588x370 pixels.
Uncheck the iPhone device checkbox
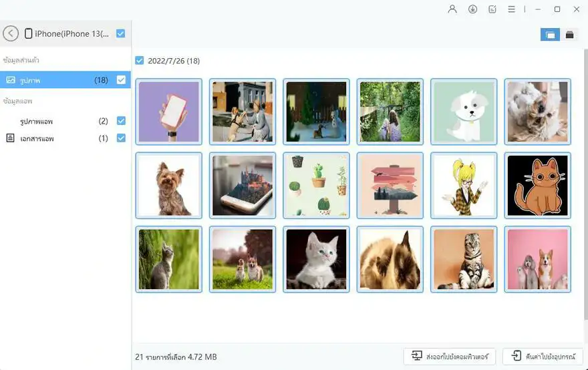click(x=120, y=33)
